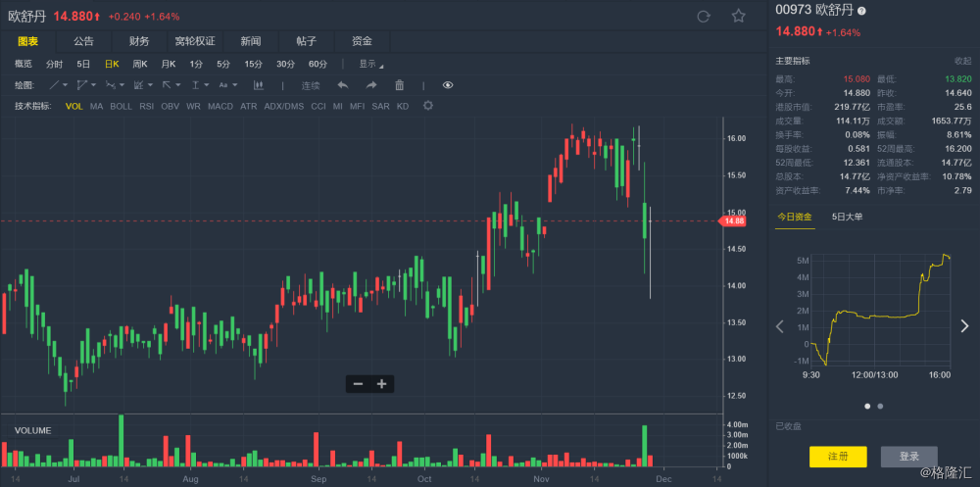Switch to the 财务 tab

click(139, 41)
